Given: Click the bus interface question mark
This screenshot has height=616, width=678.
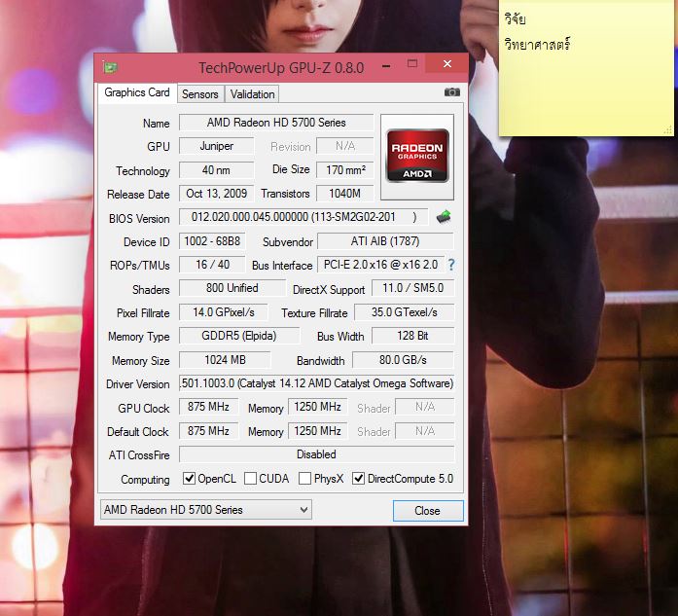Looking at the screenshot, I should 451,265.
